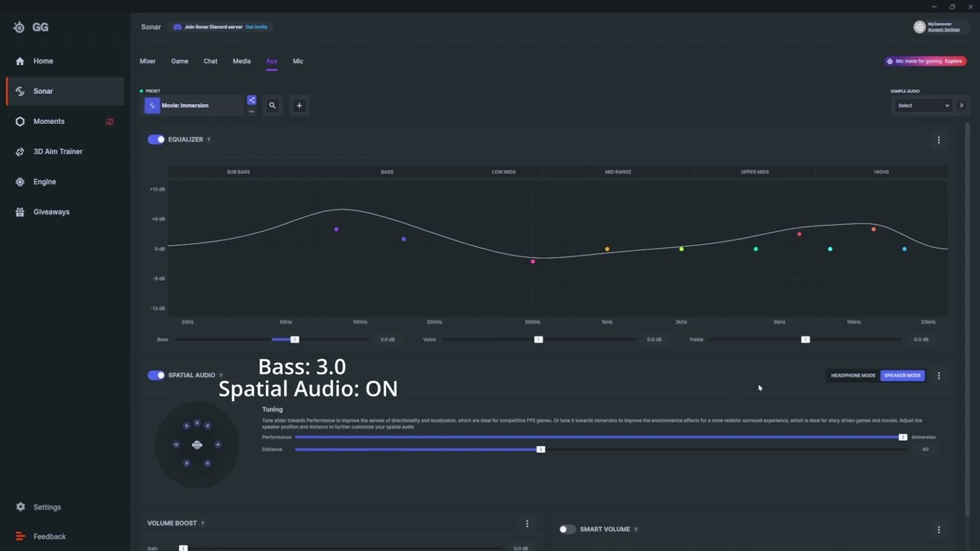Switch to Headphone Mode
Screen dimensions: 980x551
pyautogui.click(x=853, y=376)
